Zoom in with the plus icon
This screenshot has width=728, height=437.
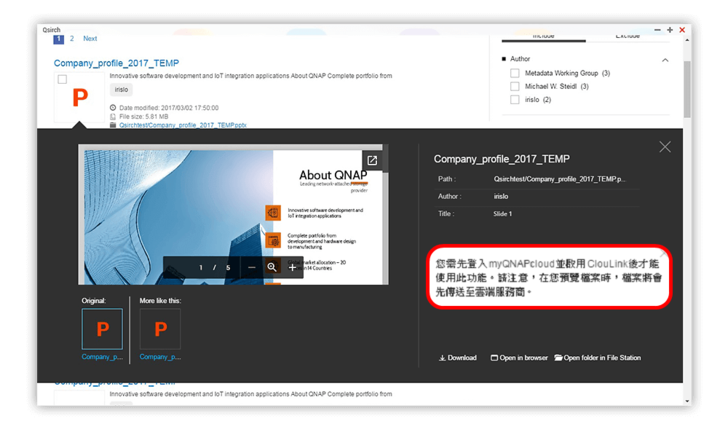292,267
